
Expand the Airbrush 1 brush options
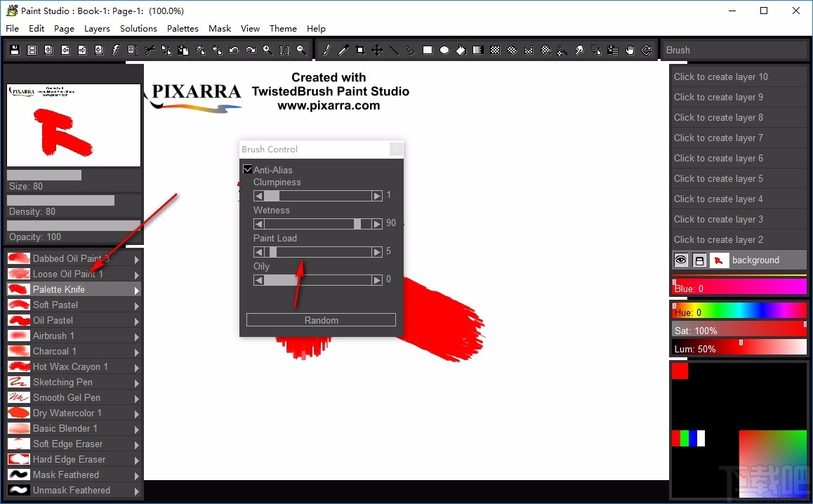135,336
